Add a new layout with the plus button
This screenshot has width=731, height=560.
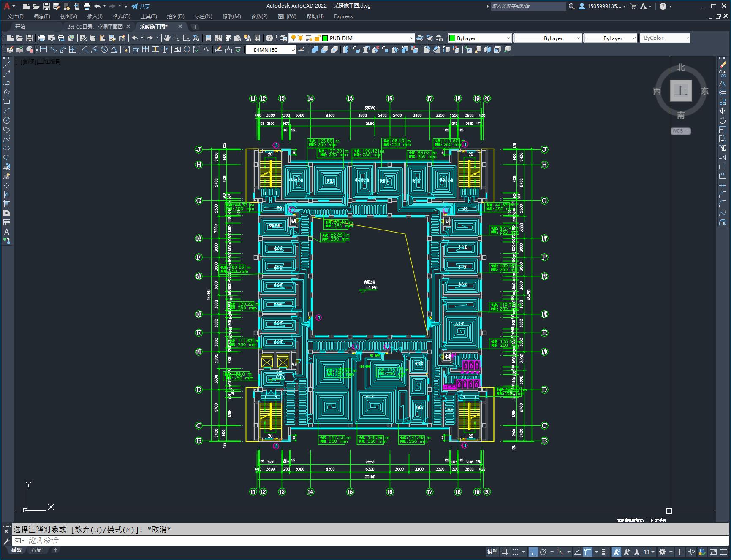click(x=55, y=550)
